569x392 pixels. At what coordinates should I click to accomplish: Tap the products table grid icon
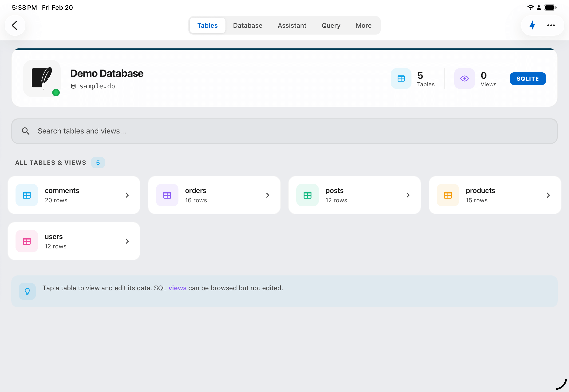tap(448, 195)
